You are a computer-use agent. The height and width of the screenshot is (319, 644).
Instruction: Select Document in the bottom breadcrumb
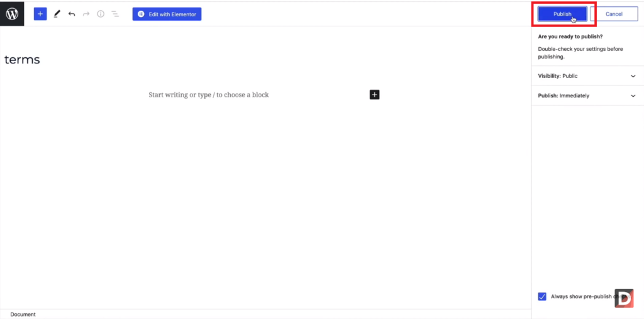click(23, 315)
